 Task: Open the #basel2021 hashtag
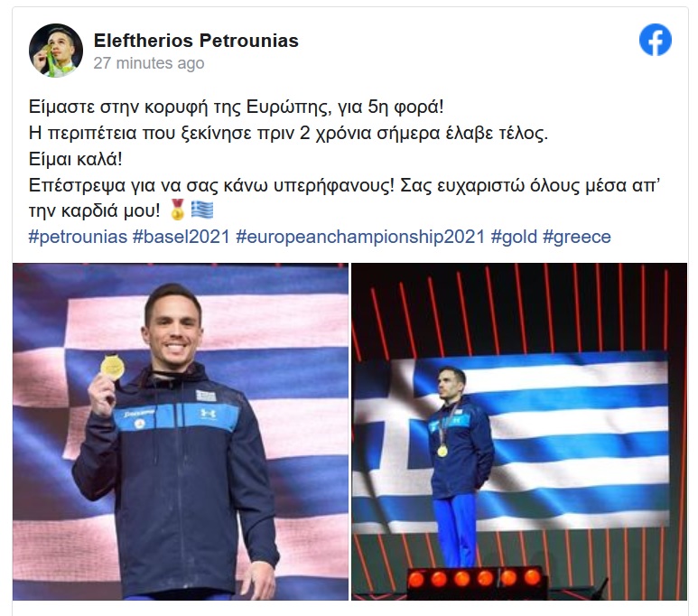[x=181, y=237]
